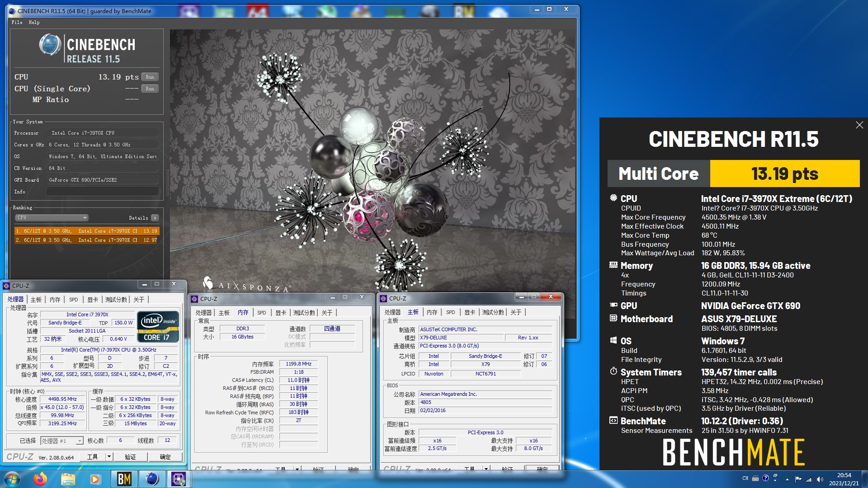The image size is (868, 488).
Task: Open the media player taskbar icon
Action: pos(95,479)
